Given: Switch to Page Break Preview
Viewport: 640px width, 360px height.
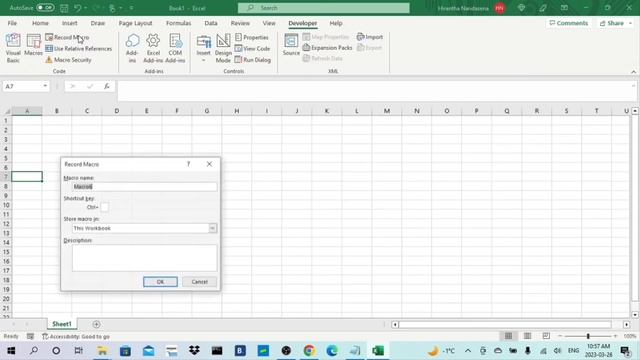Looking at the screenshot, I should click(546, 336).
